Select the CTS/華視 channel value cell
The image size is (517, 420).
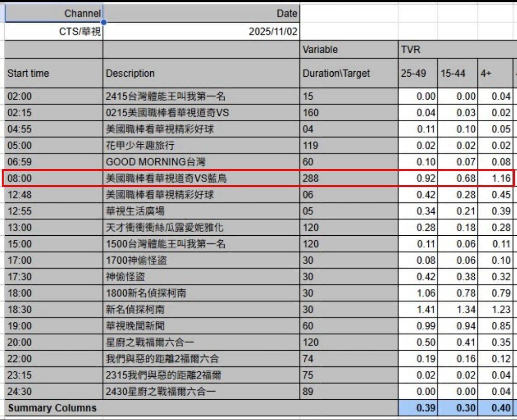54,32
